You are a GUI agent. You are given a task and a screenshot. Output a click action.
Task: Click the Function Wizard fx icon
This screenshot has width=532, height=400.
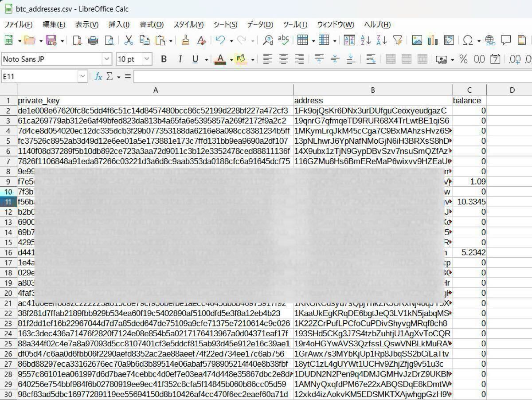coord(98,77)
